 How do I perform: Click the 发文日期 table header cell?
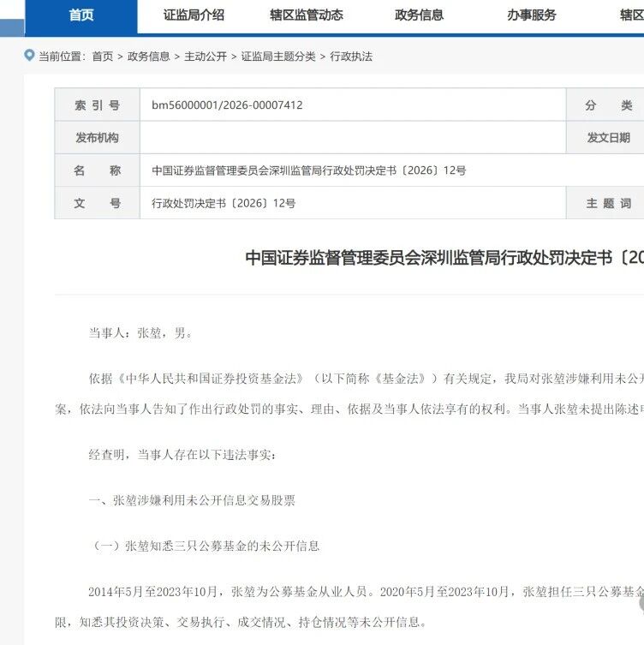[605, 137]
